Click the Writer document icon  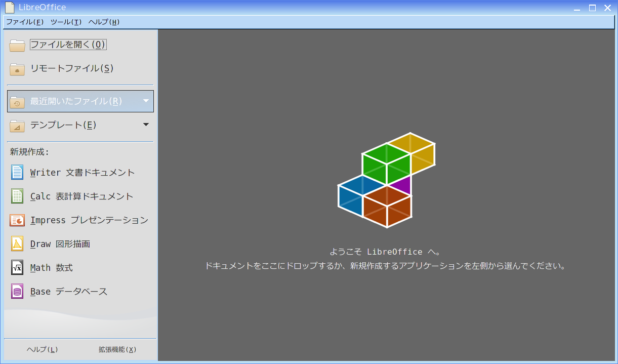click(17, 173)
